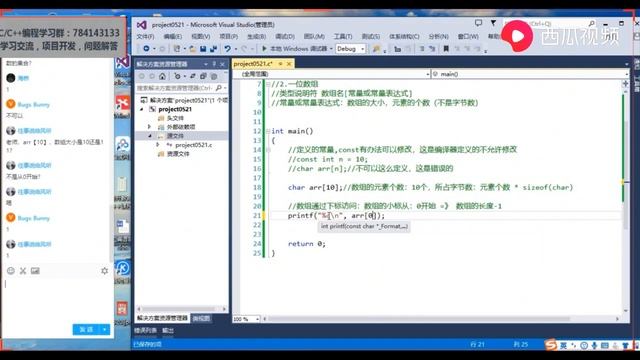Click the collapse all icon in Solution Explorer

[x=203, y=76]
